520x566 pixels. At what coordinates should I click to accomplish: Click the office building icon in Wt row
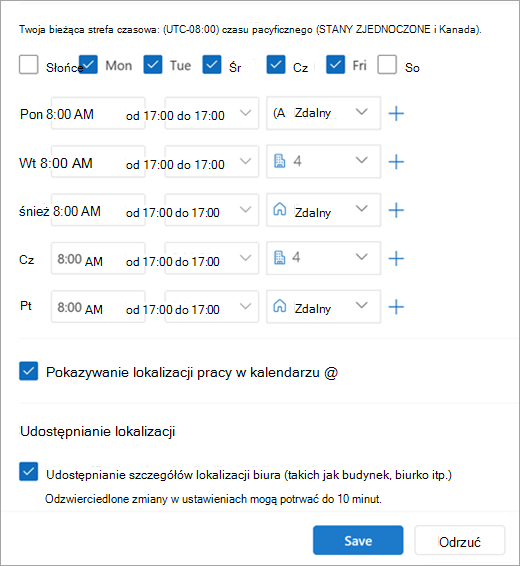[280, 161]
